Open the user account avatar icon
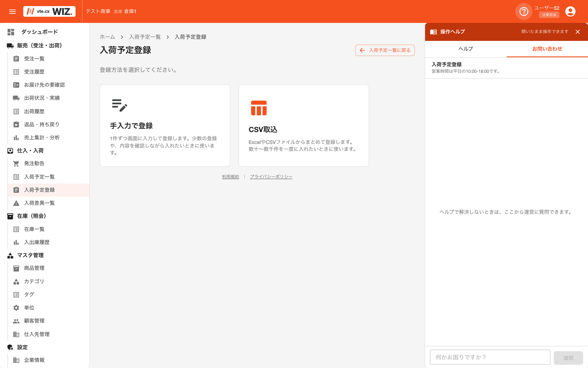This screenshot has height=368, width=588. click(570, 11)
